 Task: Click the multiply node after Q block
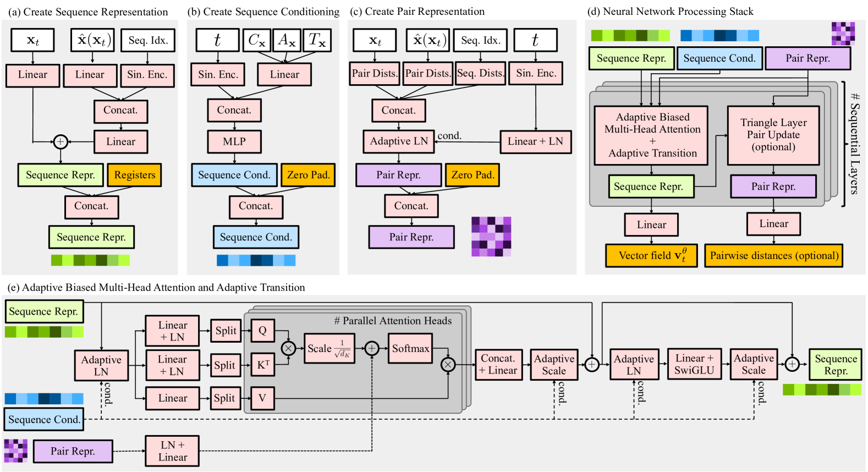(x=288, y=348)
